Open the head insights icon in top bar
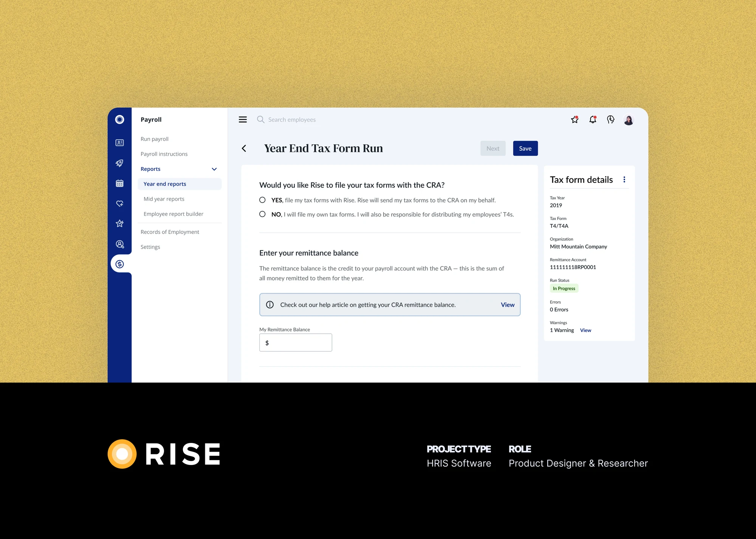756x539 pixels. click(x=610, y=119)
